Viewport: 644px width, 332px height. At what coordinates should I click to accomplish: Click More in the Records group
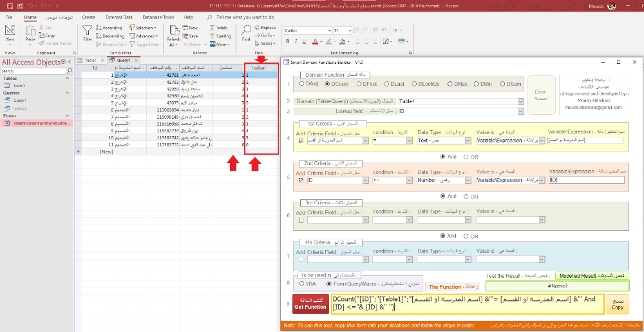coord(220,44)
